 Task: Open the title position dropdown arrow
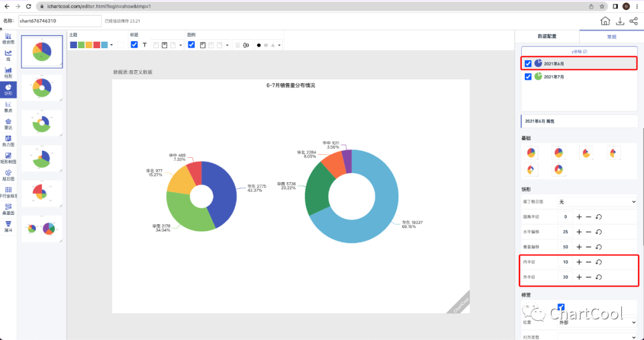(181, 45)
